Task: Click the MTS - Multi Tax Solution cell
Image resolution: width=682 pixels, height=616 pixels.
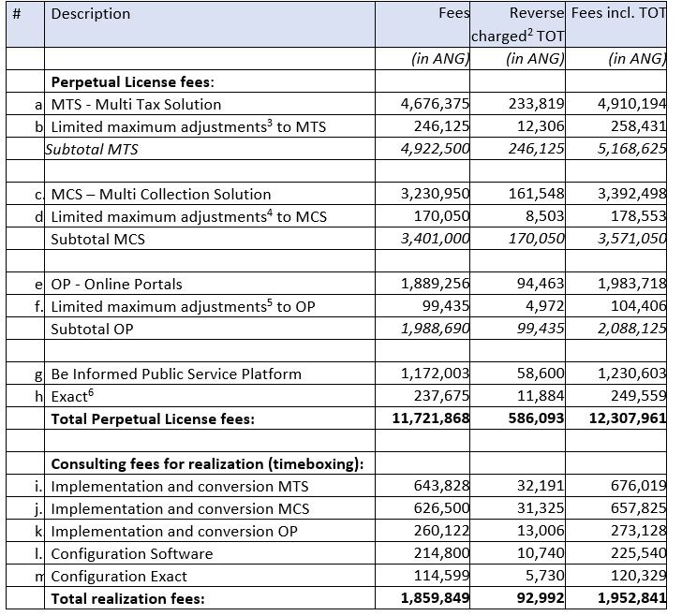Action: point(210,104)
